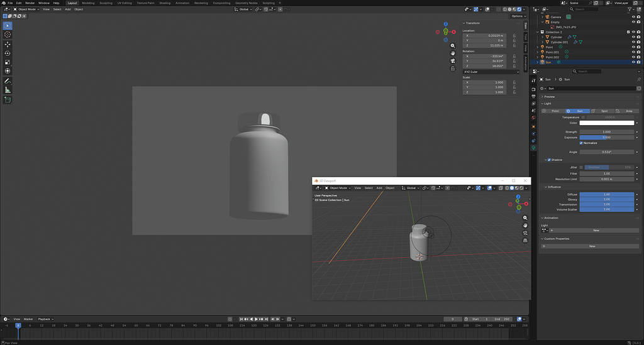Toggle the Shadow checkbox
The height and width of the screenshot is (345, 644).
(x=549, y=160)
